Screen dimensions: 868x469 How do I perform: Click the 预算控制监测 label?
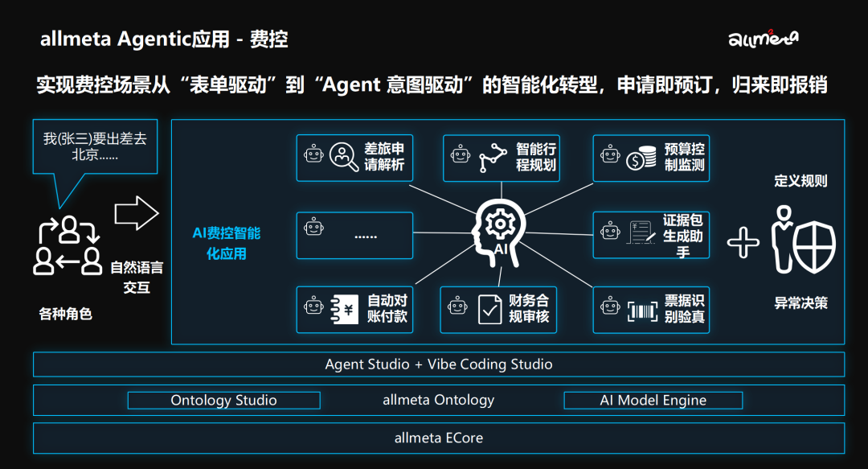(684, 157)
